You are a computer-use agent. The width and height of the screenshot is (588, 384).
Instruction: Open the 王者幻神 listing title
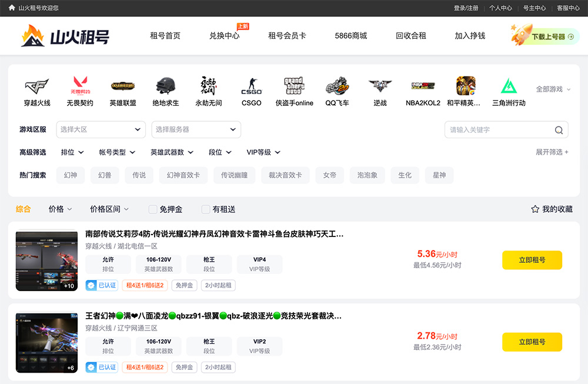(213, 316)
